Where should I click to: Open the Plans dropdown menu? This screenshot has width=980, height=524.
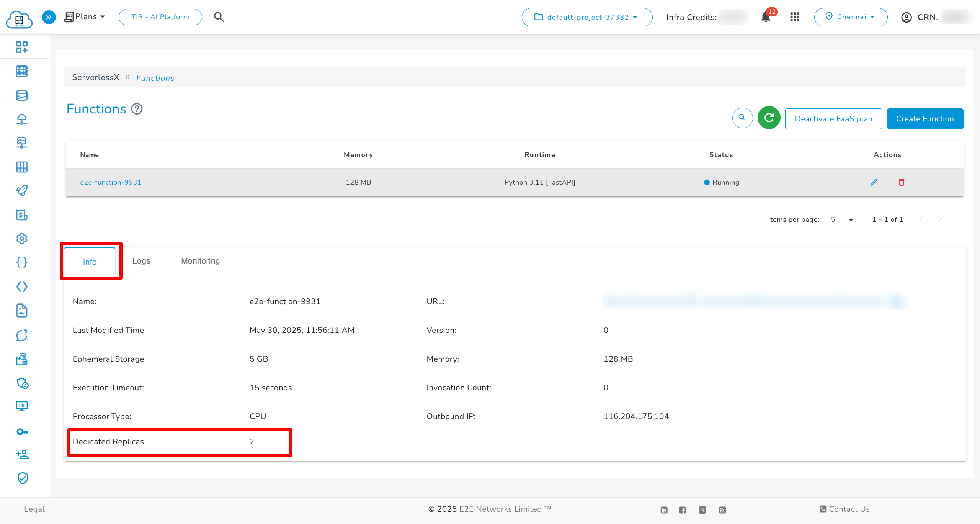(x=85, y=16)
